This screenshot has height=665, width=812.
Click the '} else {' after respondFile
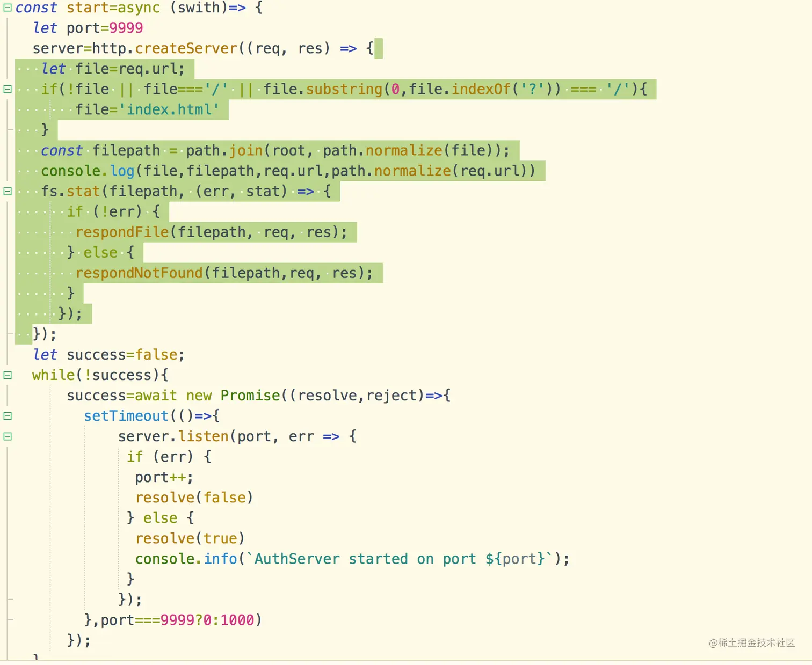[x=100, y=253]
